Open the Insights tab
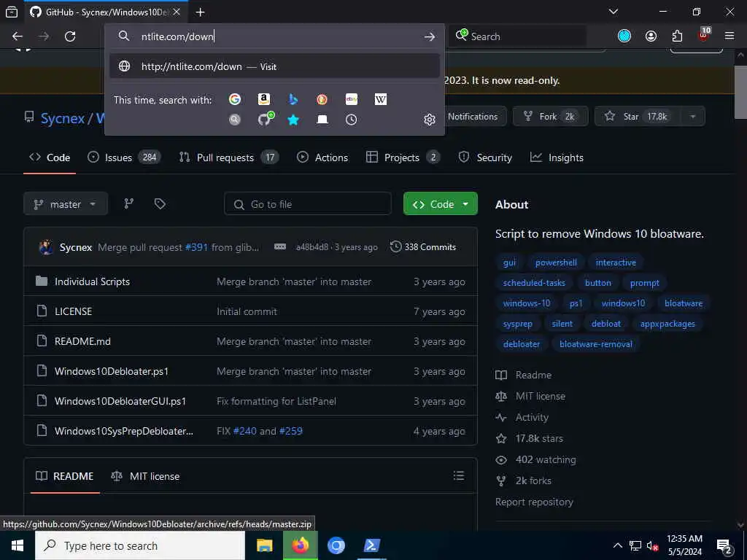 click(557, 157)
